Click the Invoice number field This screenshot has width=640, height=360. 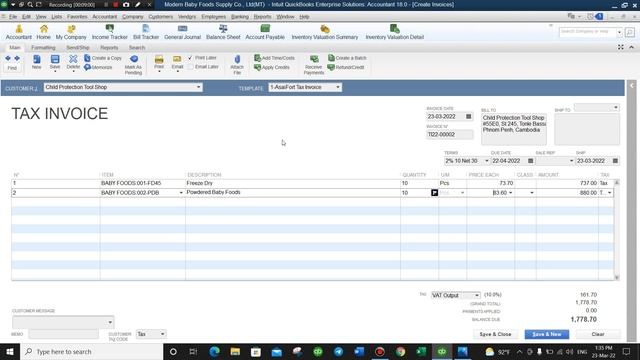pos(449,134)
